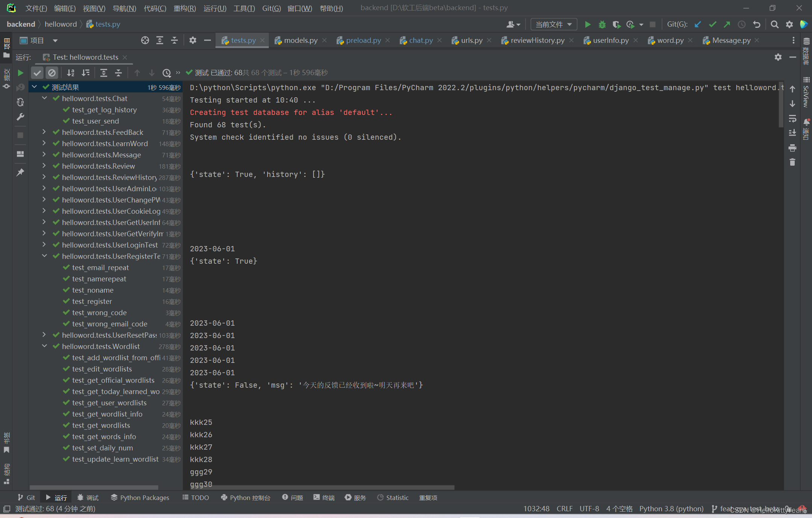Open Python 3.8 interpreter selector in status bar
The image size is (812, 518).
click(671, 509)
